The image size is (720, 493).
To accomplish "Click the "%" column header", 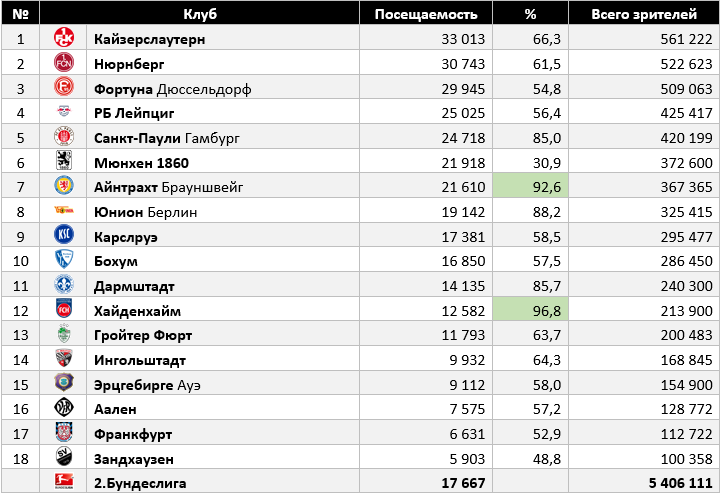I will tap(531, 14).
